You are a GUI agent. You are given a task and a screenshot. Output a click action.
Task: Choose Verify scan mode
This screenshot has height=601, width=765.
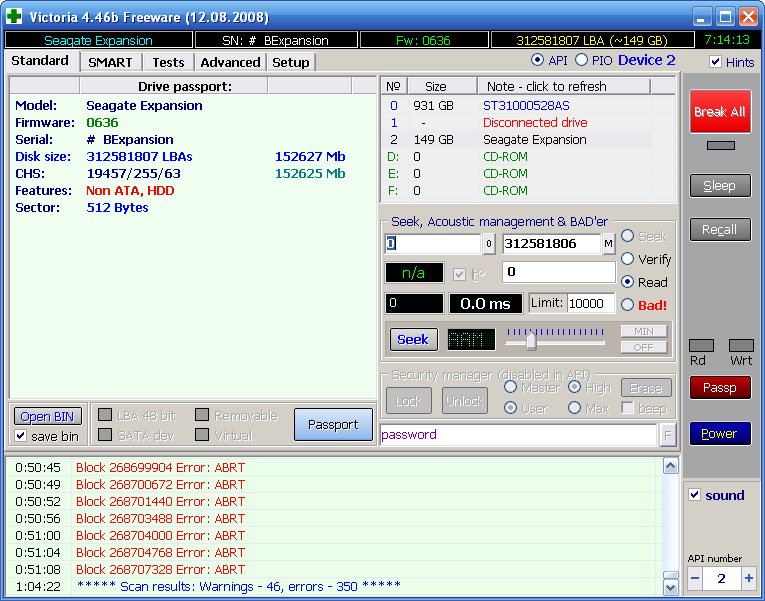[x=627, y=259]
